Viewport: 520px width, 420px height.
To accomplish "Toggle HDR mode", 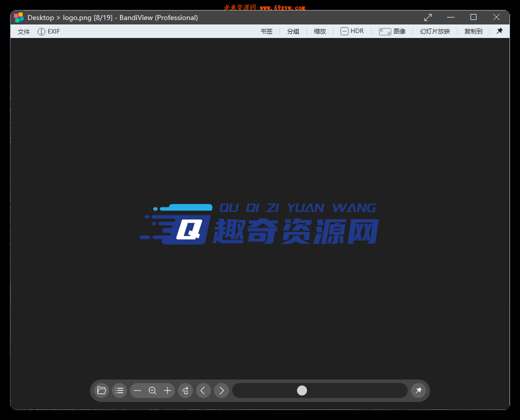I will pos(352,31).
